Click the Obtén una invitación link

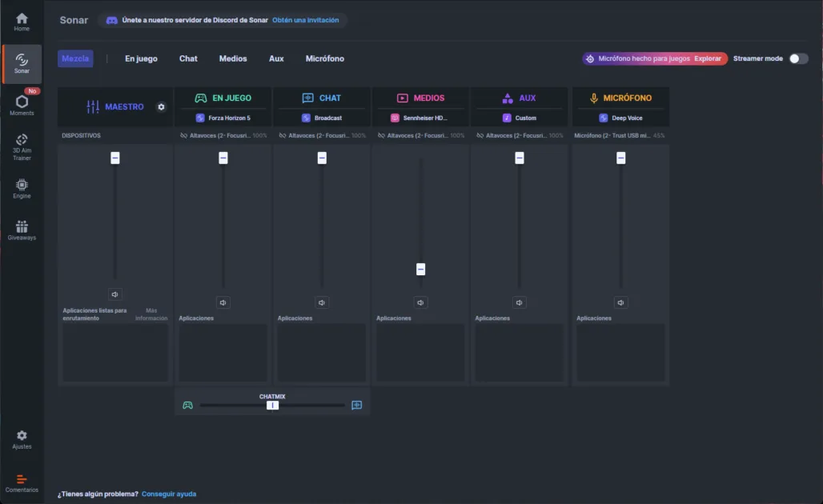click(305, 20)
